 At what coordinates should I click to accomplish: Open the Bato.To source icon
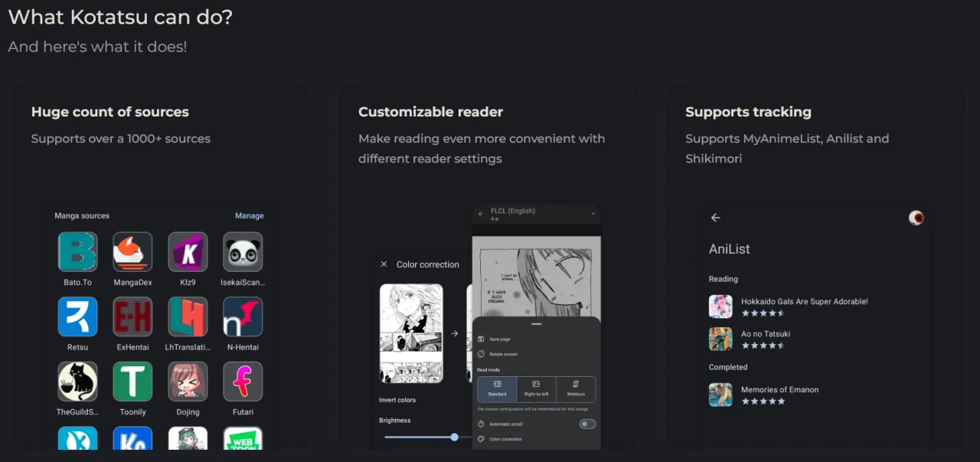(77, 252)
